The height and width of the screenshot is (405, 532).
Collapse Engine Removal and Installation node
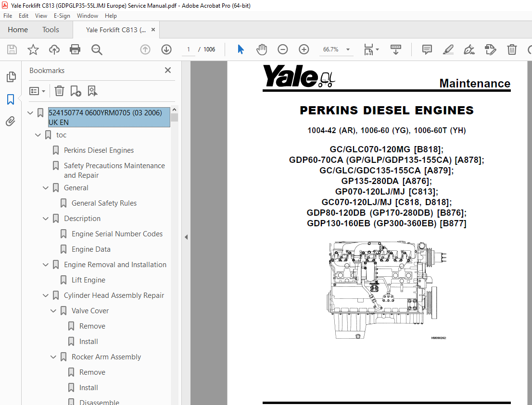pyautogui.click(x=46, y=265)
